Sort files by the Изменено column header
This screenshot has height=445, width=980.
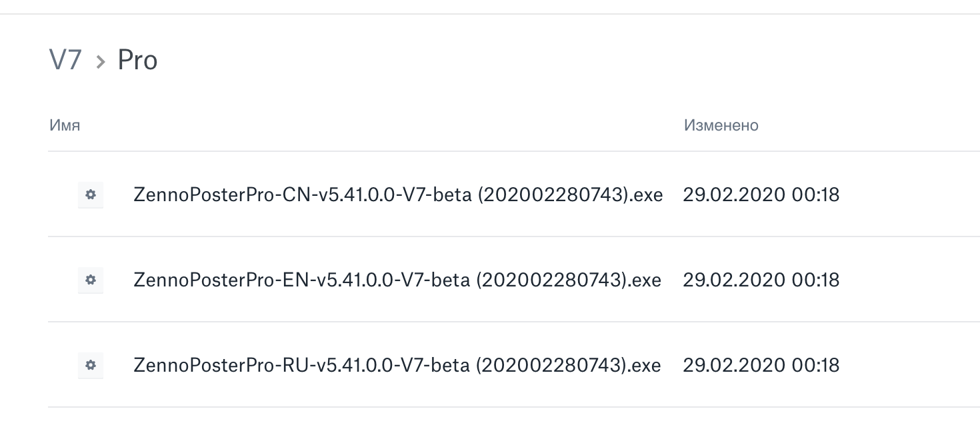(721, 125)
